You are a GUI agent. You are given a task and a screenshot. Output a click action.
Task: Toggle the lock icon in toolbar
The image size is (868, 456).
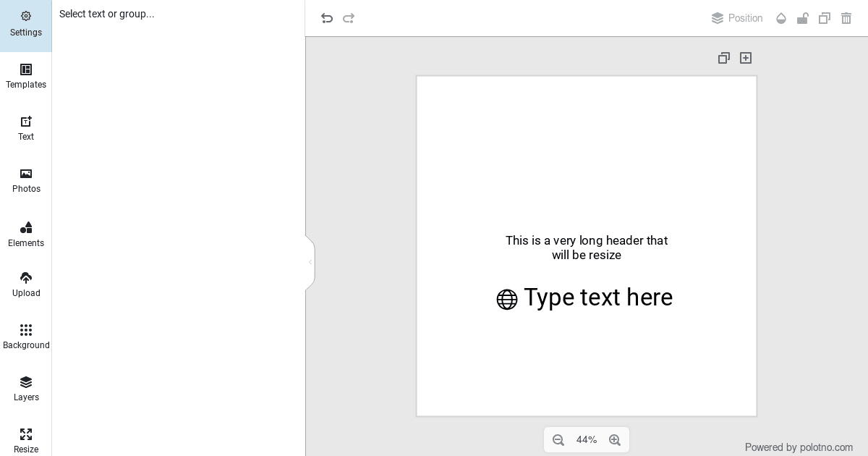coord(803,18)
